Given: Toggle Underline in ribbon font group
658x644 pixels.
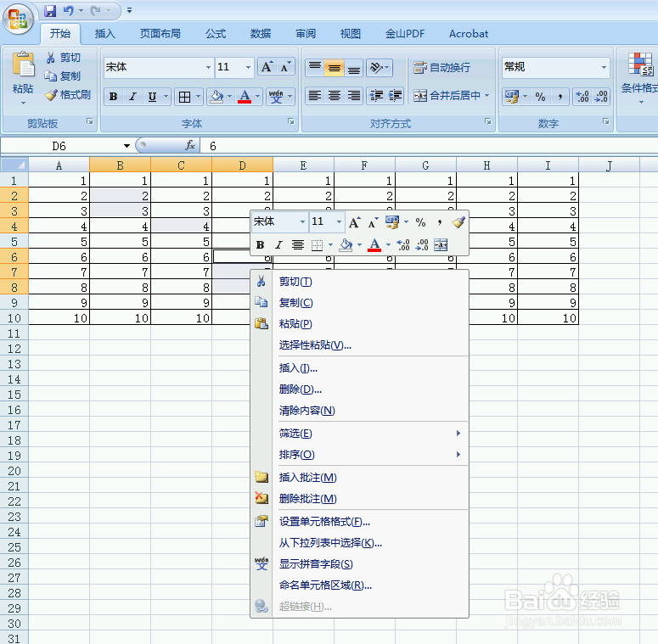Looking at the screenshot, I should (x=152, y=97).
